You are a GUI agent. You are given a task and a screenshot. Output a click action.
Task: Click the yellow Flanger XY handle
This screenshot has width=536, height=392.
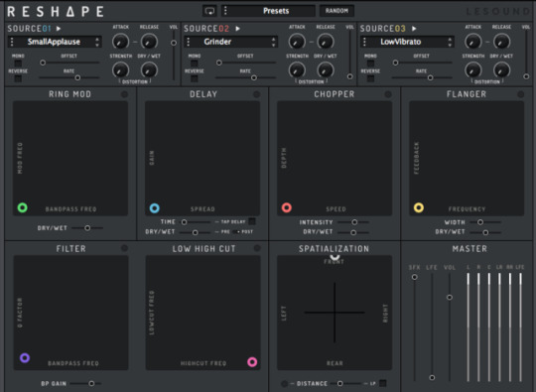[x=419, y=207]
